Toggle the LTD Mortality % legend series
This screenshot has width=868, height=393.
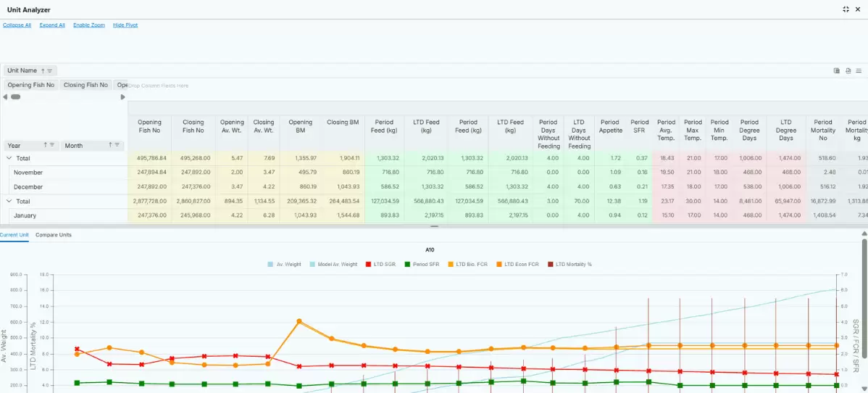[x=569, y=265]
